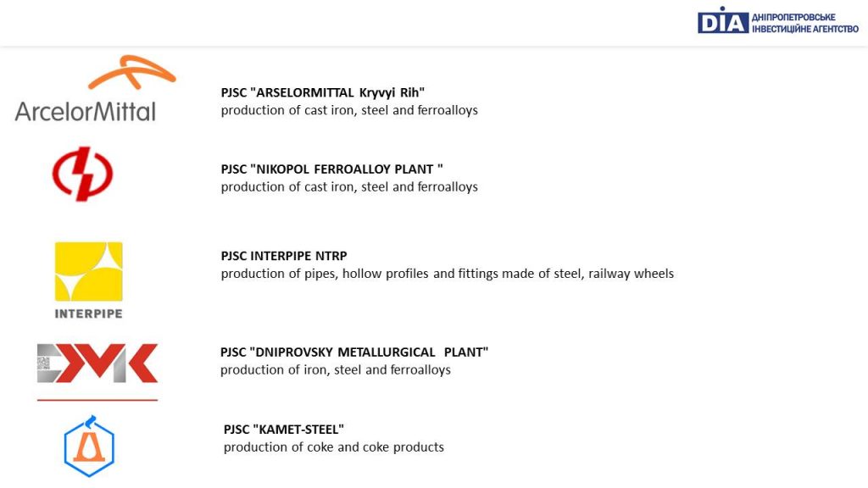Select the PJSC "DNIPROVSKY METALLURGICAL PLANT" heading
Screen dimensions: 868x488
(x=354, y=352)
